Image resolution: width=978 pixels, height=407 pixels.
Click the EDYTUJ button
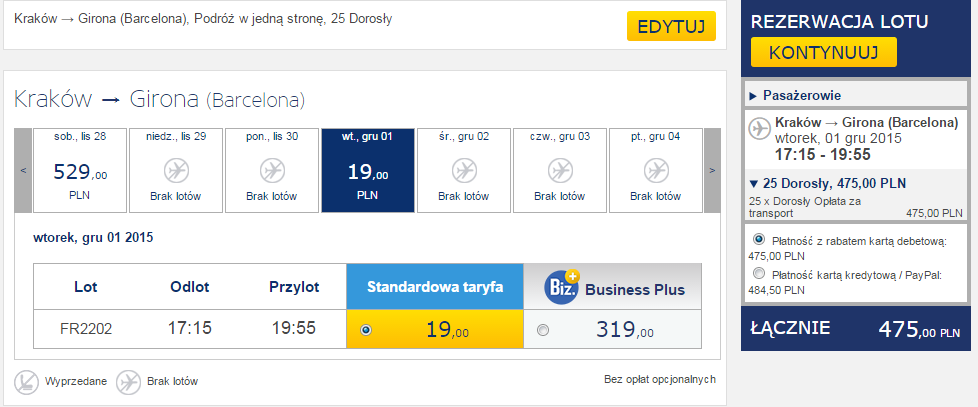(x=671, y=26)
